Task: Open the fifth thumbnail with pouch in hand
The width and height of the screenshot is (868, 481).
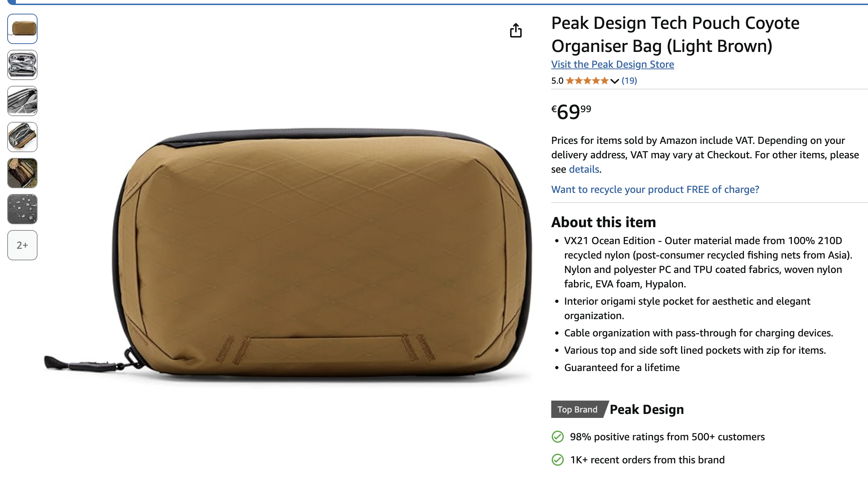Action: pyautogui.click(x=22, y=173)
